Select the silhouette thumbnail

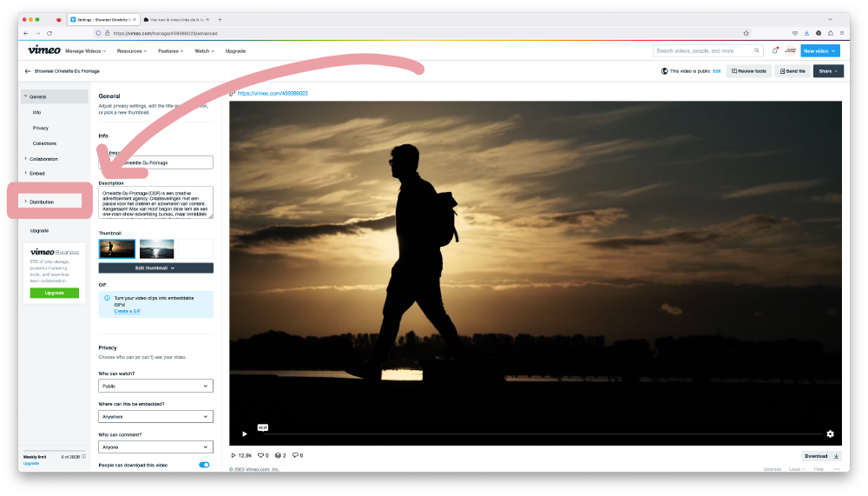click(x=117, y=248)
